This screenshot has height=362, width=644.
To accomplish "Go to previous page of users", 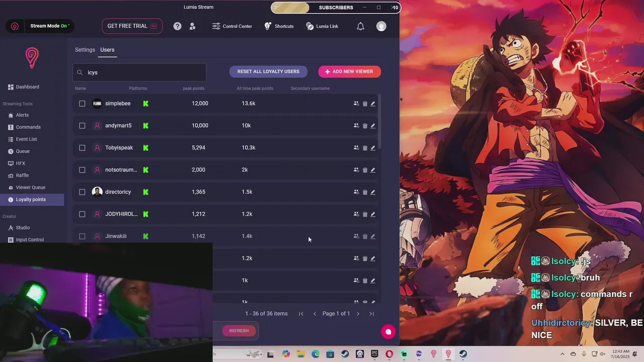I will 314,314.
